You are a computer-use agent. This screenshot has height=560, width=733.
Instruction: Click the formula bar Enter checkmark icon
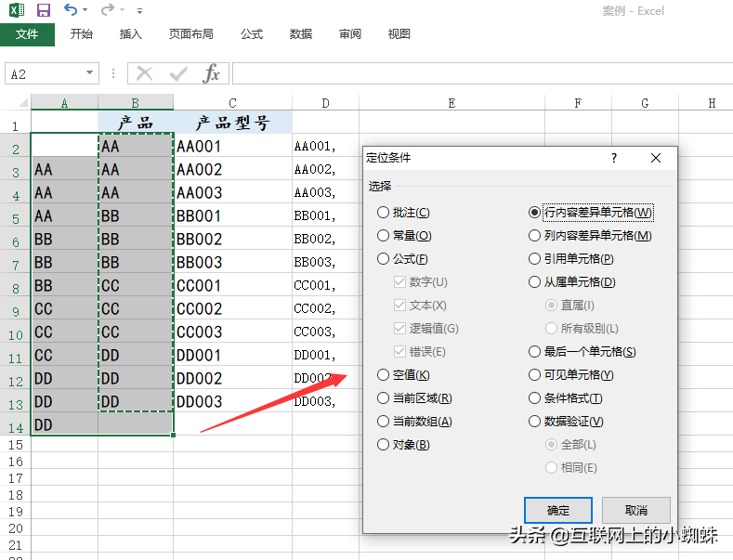[177, 74]
